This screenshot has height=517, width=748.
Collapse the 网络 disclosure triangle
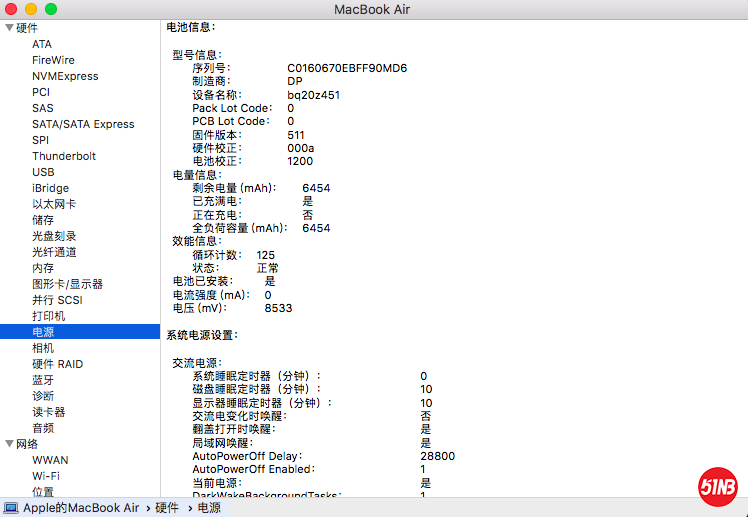(9, 444)
